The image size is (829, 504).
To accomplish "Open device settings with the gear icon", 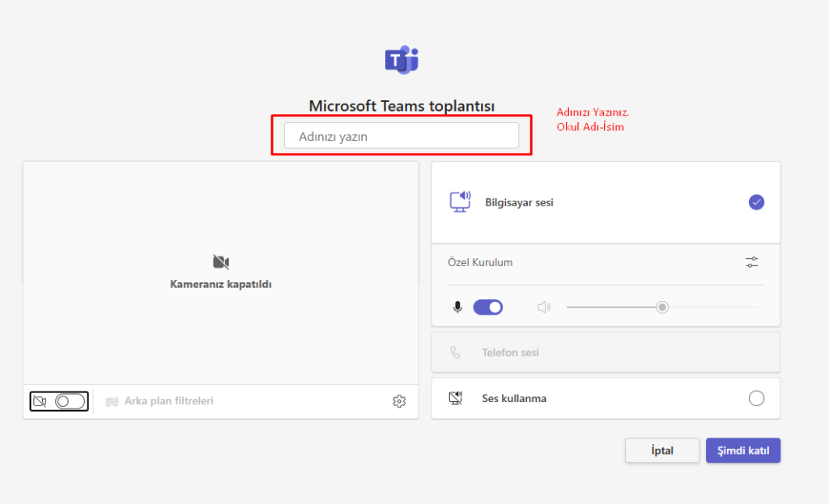I will pyautogui.click(x=399, y=401).
